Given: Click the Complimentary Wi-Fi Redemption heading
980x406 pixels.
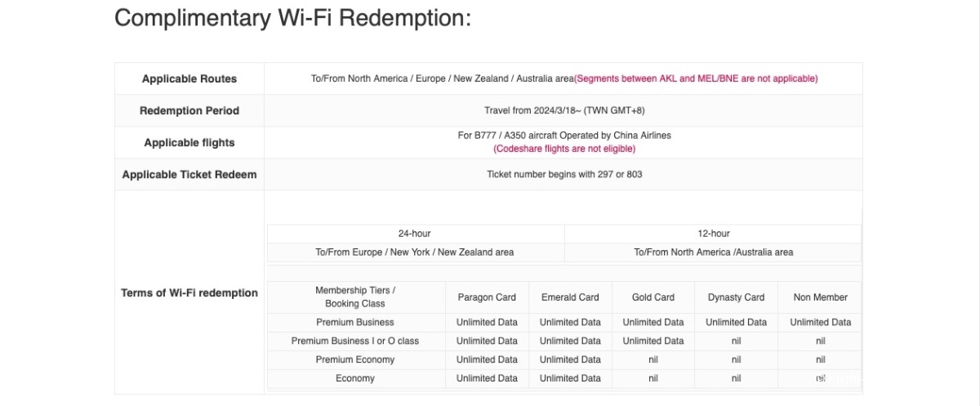Looking at the screenshot, I should click(292, 18).
